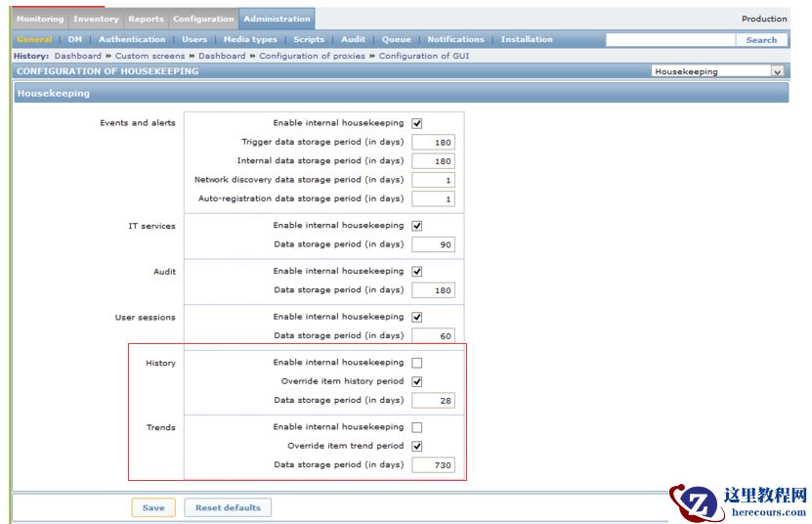Edit User sessions data storage period field

click(x=434, y=336)
